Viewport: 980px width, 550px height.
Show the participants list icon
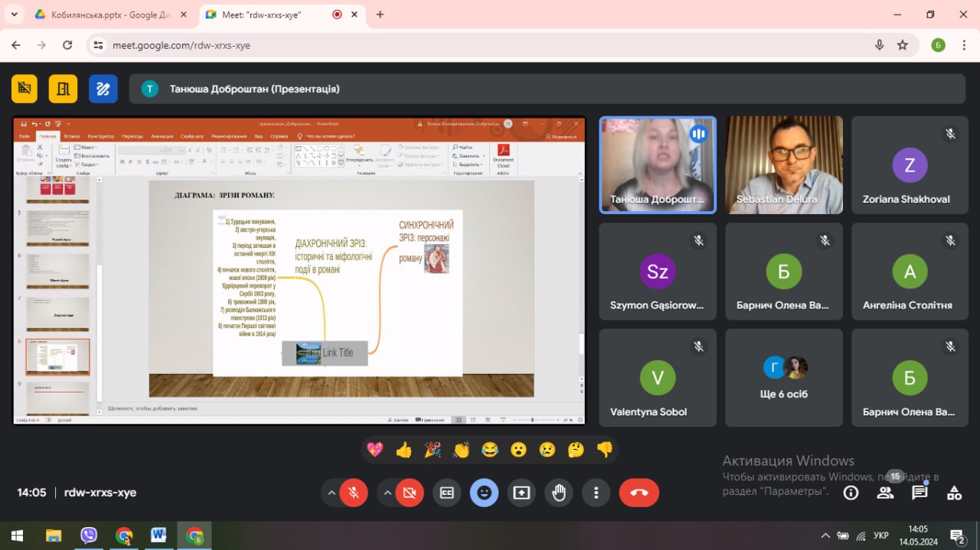pos(885,493)
